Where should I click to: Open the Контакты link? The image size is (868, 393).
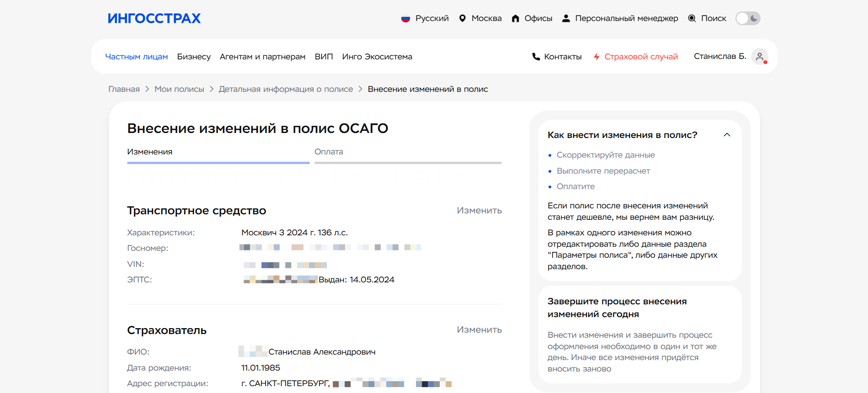(563, 57)
